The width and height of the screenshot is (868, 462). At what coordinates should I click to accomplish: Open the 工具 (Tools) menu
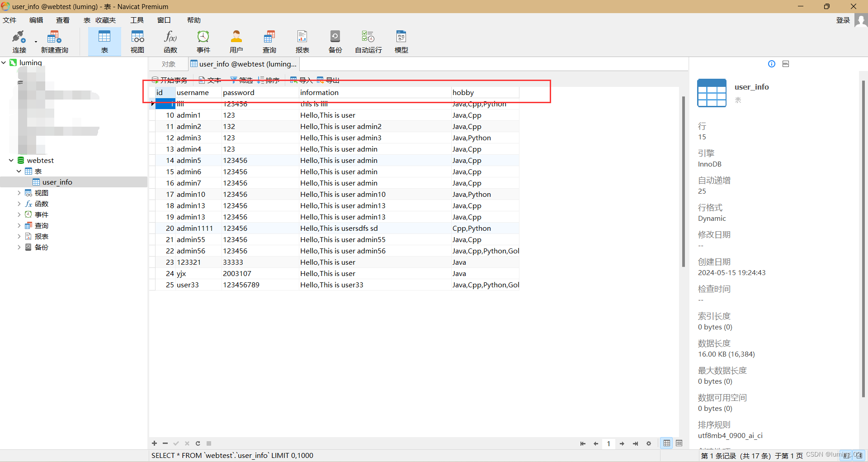(137, 20)
